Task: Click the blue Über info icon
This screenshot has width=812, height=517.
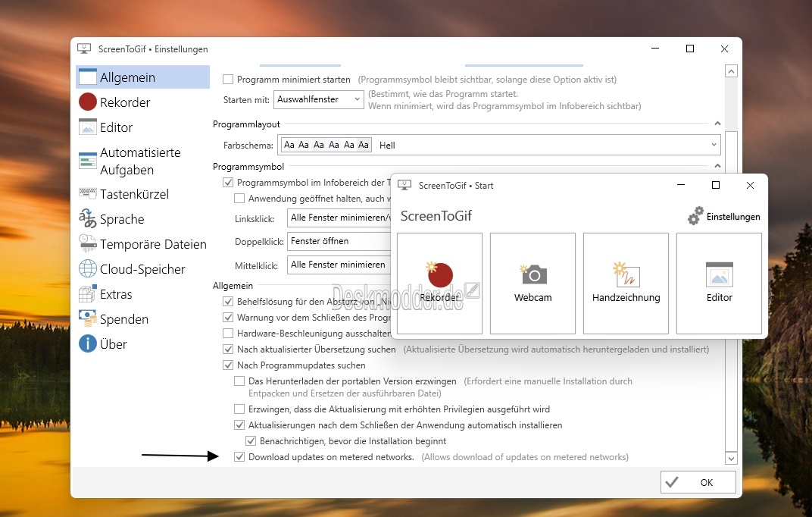Action: [88, 343]
